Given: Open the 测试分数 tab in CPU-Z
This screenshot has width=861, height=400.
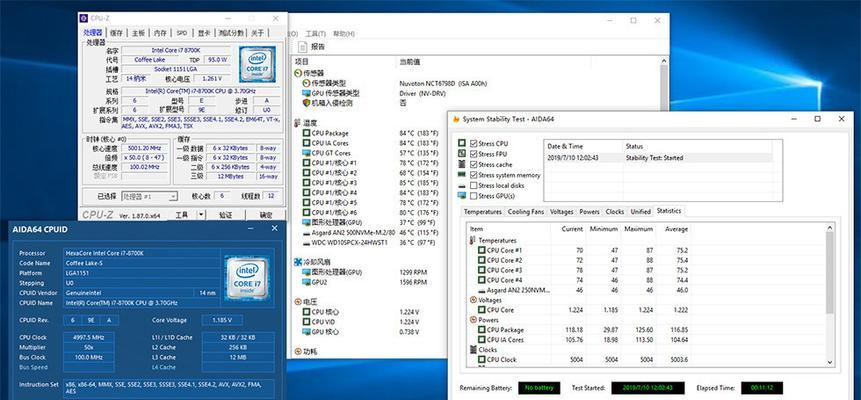Looking at the screenshot, I should click(x=231, y=33).
